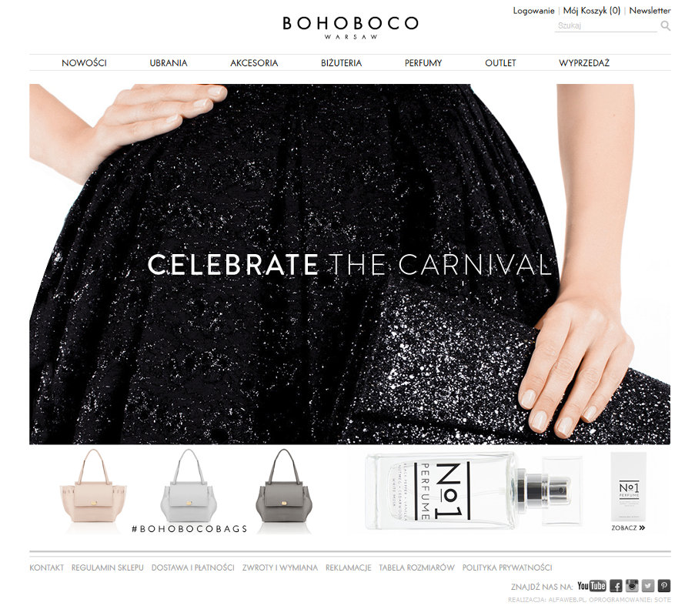Image resolution: width=685 pixels, height=616 pixels.
Task: Open the Facebook social icon
Action: 616,586
